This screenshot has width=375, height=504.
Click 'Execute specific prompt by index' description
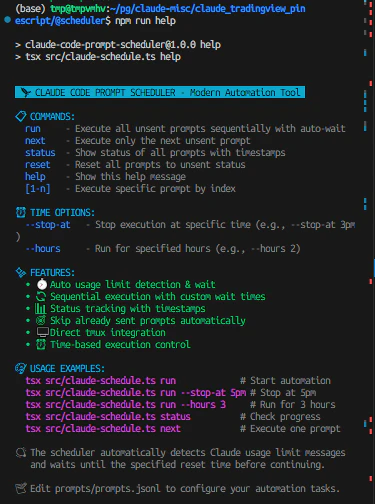click(155, 189)
